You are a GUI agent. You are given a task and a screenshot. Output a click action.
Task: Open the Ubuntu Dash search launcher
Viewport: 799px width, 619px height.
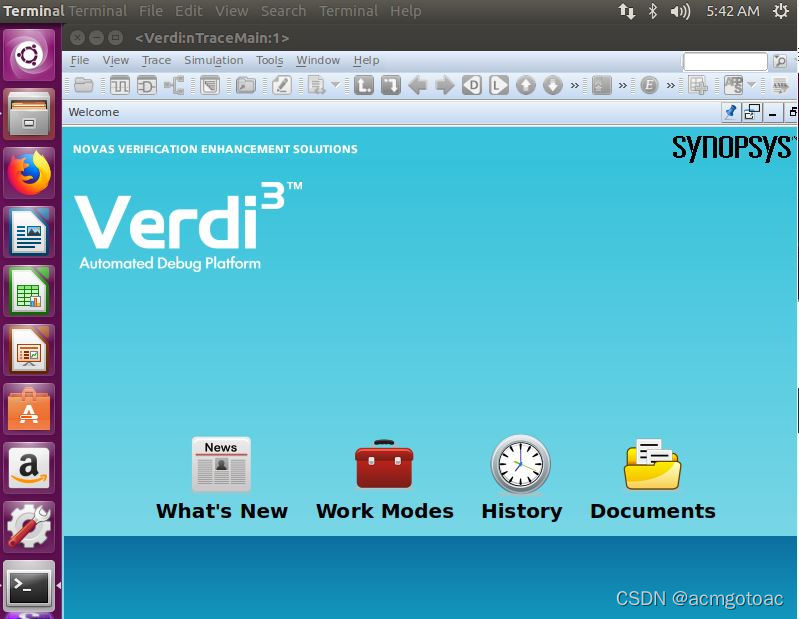click(29, 55)
